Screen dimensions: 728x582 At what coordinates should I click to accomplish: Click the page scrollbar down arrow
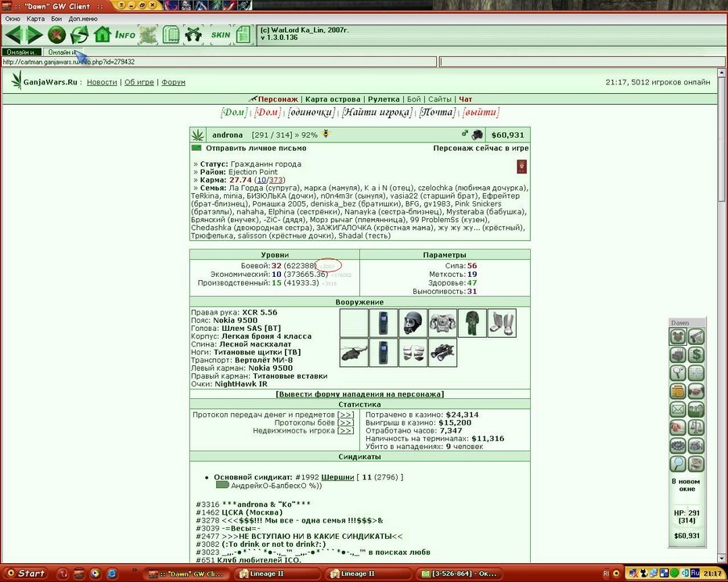[x=722, y=558]
